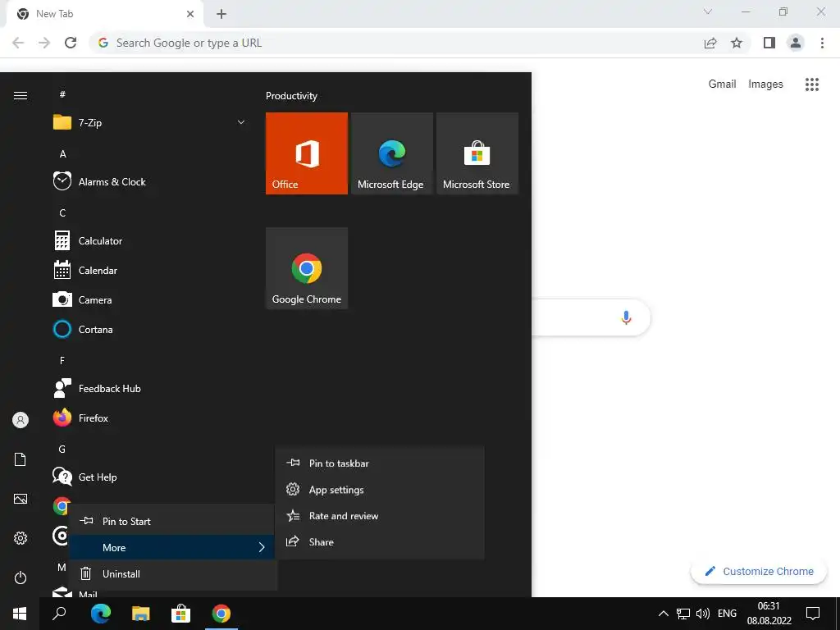Click the Power icon in Start sidebar
Image resolution: width=840 pixels, height=630 pixels.
(x=21, y=577)
